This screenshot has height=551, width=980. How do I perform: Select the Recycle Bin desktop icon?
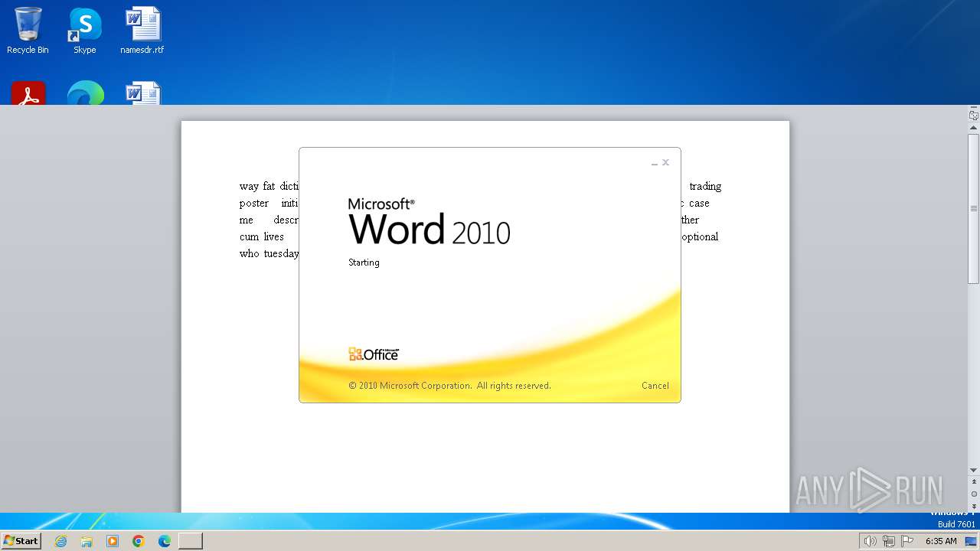coord(28,31)
